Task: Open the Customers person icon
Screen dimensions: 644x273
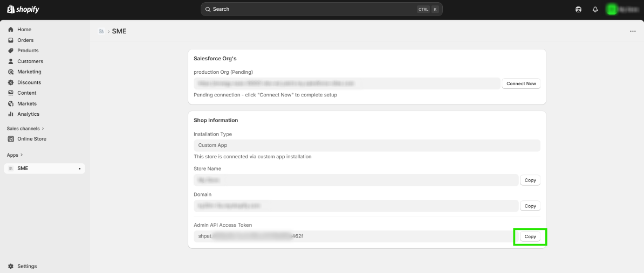Action: 11,61
